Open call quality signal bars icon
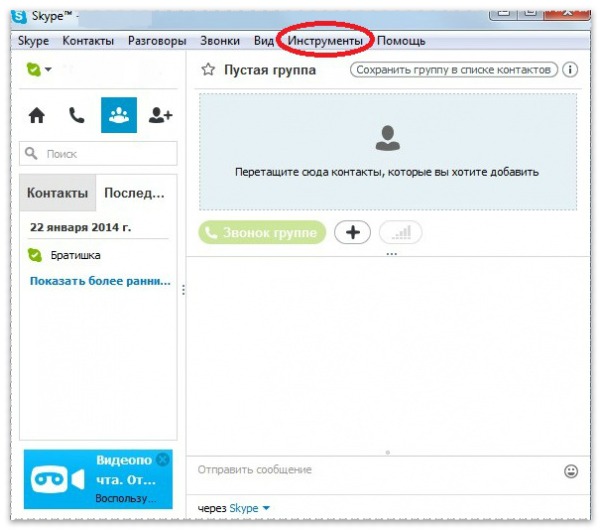The image size is (602, 530). pyautogui.click(x=400, y=232)
